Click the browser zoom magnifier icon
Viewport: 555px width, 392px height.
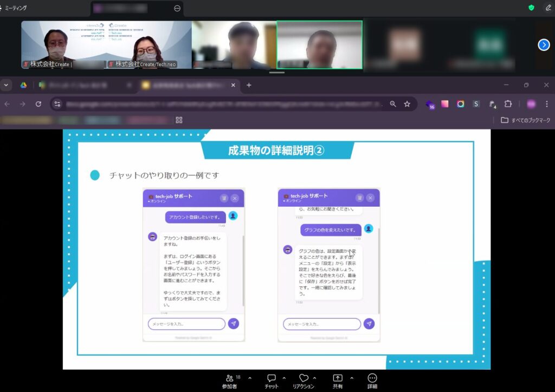(393, 104)
